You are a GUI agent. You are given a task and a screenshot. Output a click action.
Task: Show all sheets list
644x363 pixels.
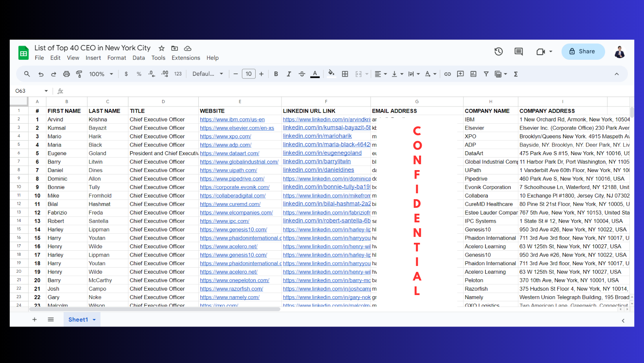51,320
